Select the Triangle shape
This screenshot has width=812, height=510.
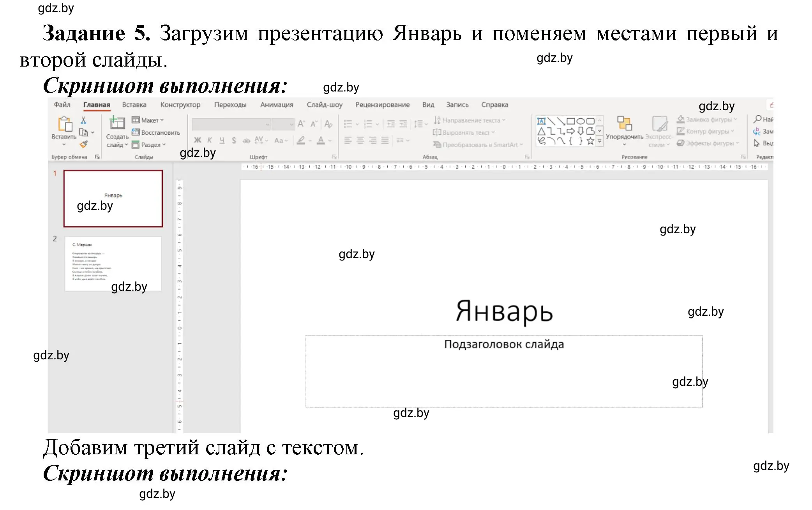coord(541,131)
